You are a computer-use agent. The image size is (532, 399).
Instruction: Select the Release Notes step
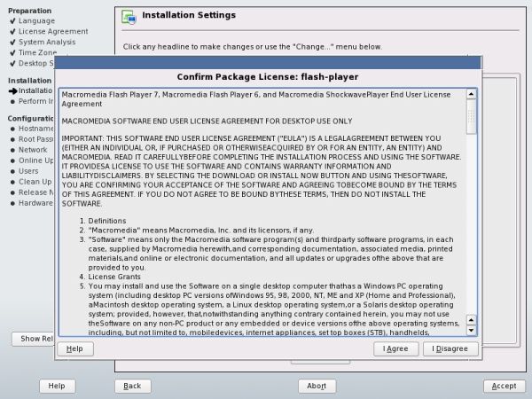[x=36, y=192]
